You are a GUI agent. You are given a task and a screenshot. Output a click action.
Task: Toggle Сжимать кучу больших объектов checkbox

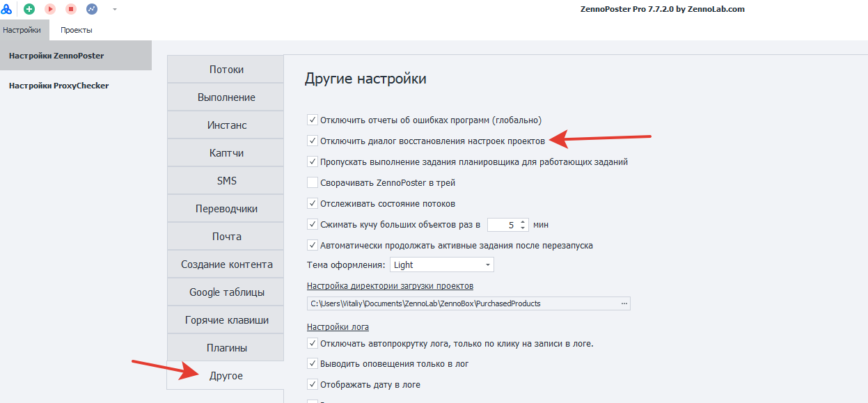(313, 224)
